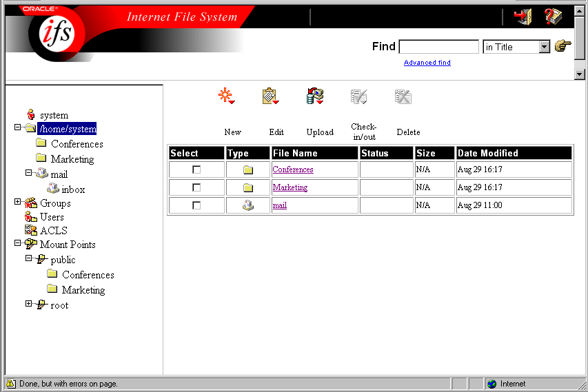Image resolution: width=588 pixels, height=392 pixels.
Task: Click Conferences folder icon in table Type column
Action: 248,169
